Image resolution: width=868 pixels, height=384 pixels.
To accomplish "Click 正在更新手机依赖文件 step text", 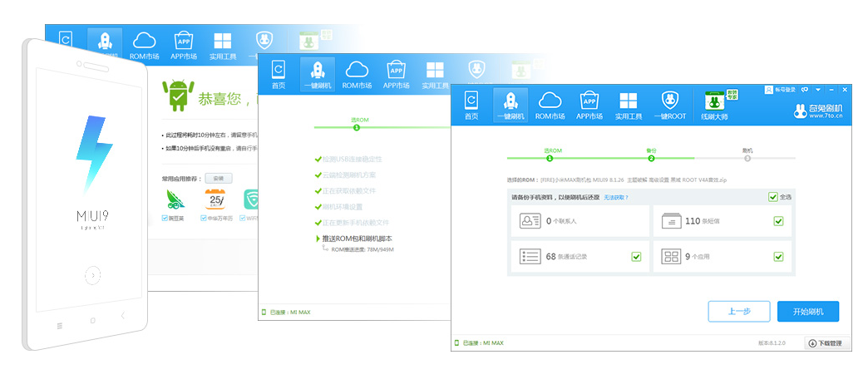I will [x=356, y=223].
